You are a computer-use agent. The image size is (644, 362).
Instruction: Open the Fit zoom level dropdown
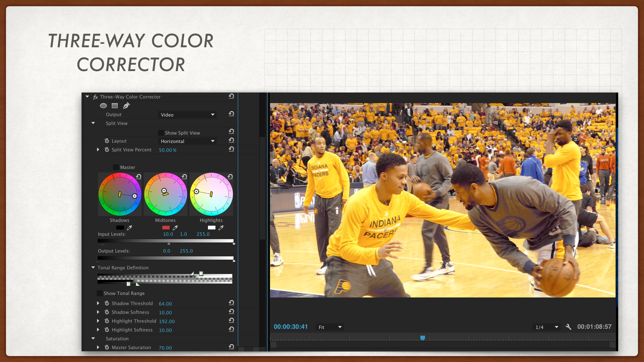(x=330, y=327)
